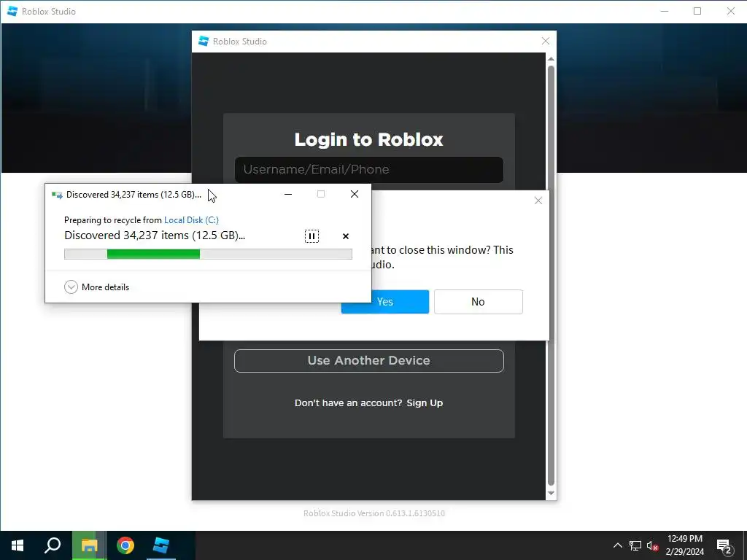The height and width of the screenshot is (560, 747).
Task: Open the Windows Start menu
Action: click(18, 545)
